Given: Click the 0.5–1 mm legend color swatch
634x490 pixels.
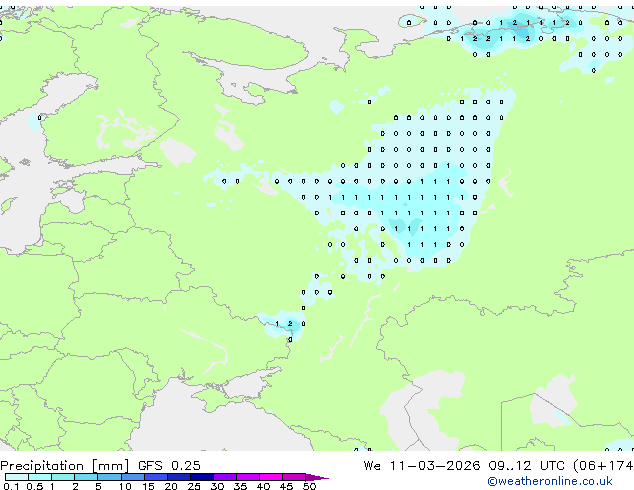Looking at the screenshot, I should [x=40, y=477].
